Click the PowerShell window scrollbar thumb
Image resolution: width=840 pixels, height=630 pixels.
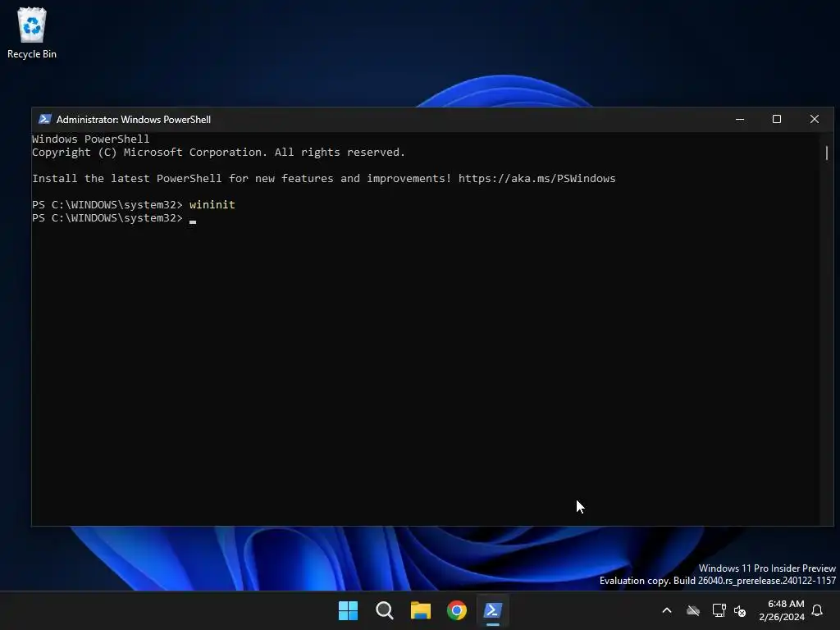coord(827,153)
